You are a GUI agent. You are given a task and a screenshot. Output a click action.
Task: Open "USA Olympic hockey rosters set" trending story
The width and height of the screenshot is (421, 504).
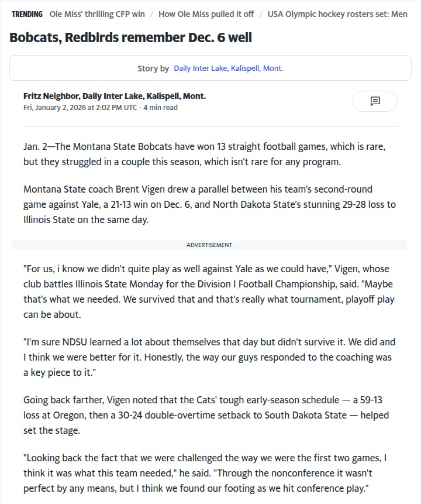pos(337,14)
